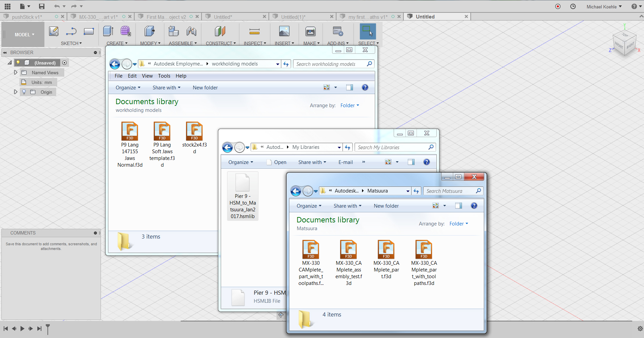Open the File icon dropdown in top bar
644x338 pixels.
click(25, 6)
